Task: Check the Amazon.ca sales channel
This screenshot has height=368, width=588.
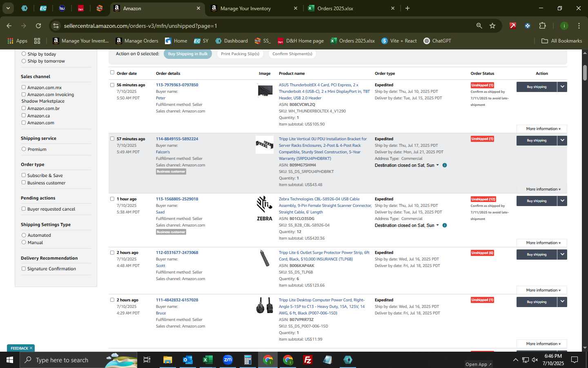Action: coord(24,115)
